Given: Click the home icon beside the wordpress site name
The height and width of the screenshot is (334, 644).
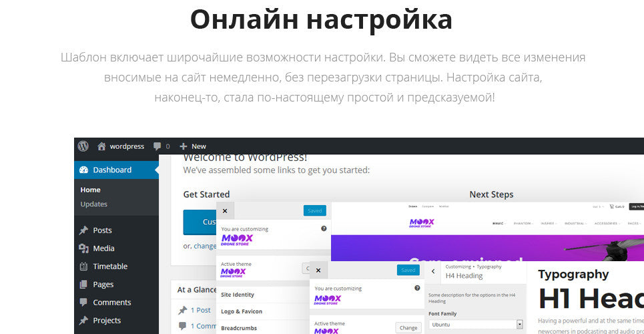Looking at the screenshot, I should pyautogui.click(x=101, y=146).
